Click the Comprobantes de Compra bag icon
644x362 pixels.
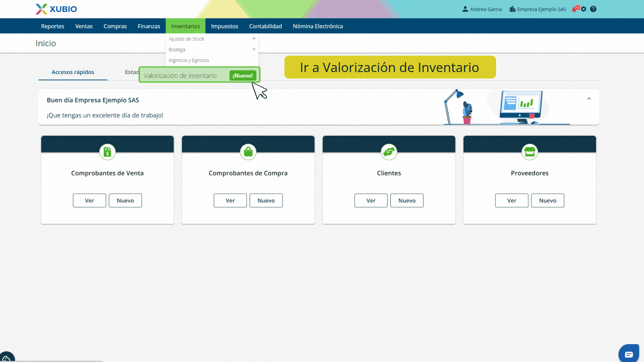coord(248,152)
